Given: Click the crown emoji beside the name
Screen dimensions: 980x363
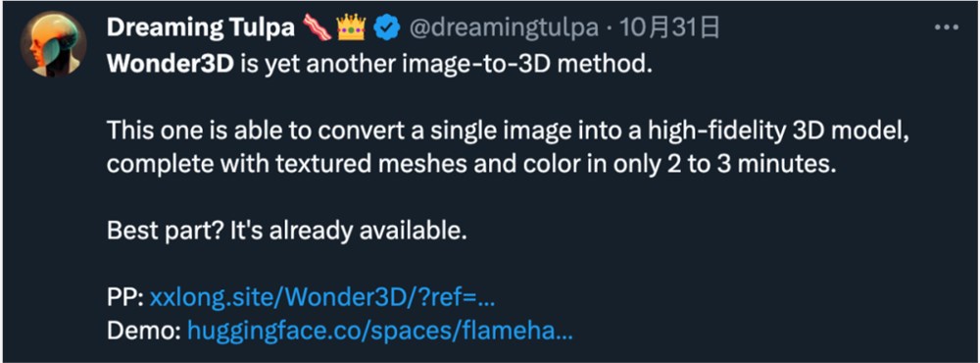Looking at the screenshot, I should click(352, 26).
